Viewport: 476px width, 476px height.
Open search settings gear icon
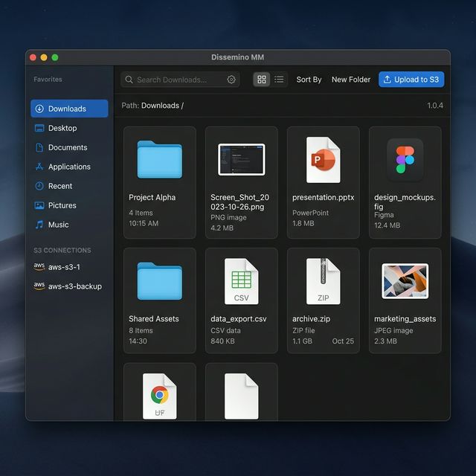click(231, 80)
